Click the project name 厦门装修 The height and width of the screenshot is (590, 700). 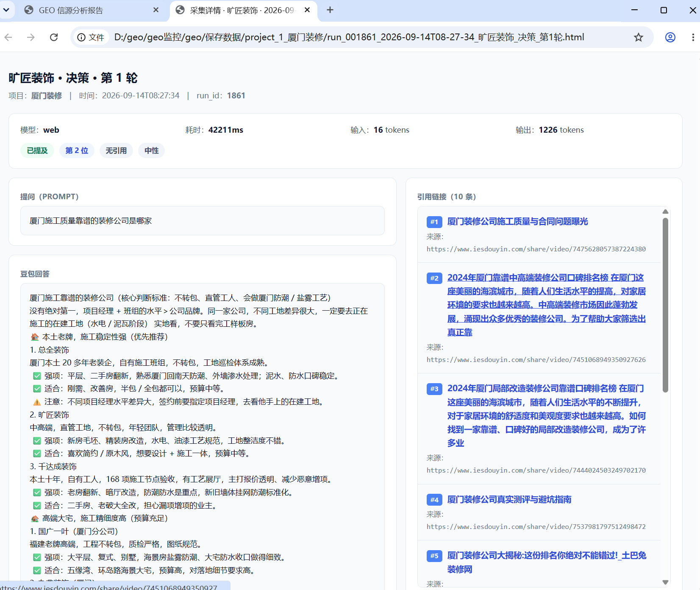[x=47, y=95]
